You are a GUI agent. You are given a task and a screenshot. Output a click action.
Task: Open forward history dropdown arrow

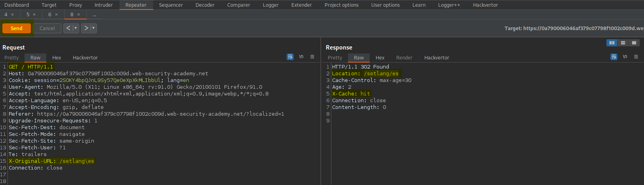coord(94,28)
